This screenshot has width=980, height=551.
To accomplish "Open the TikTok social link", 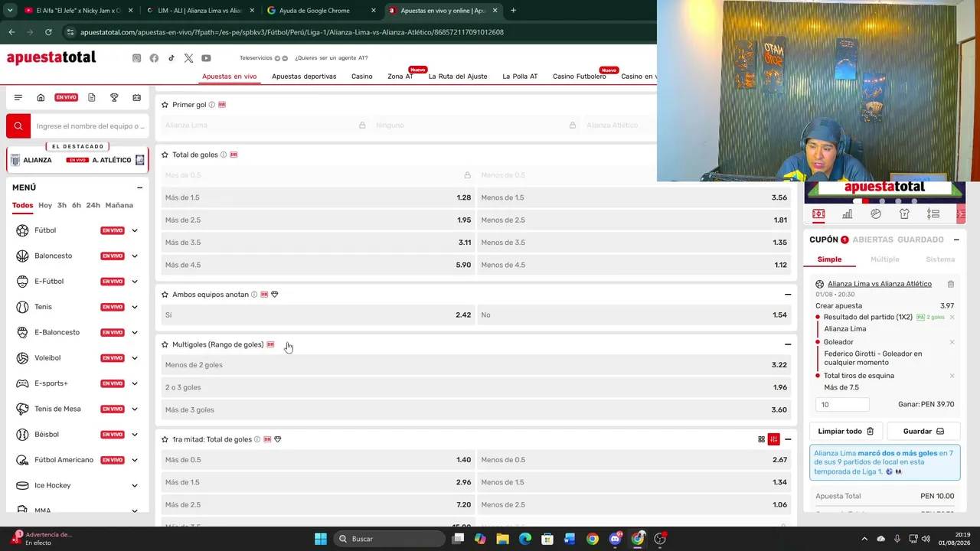I will pos(171,58).
